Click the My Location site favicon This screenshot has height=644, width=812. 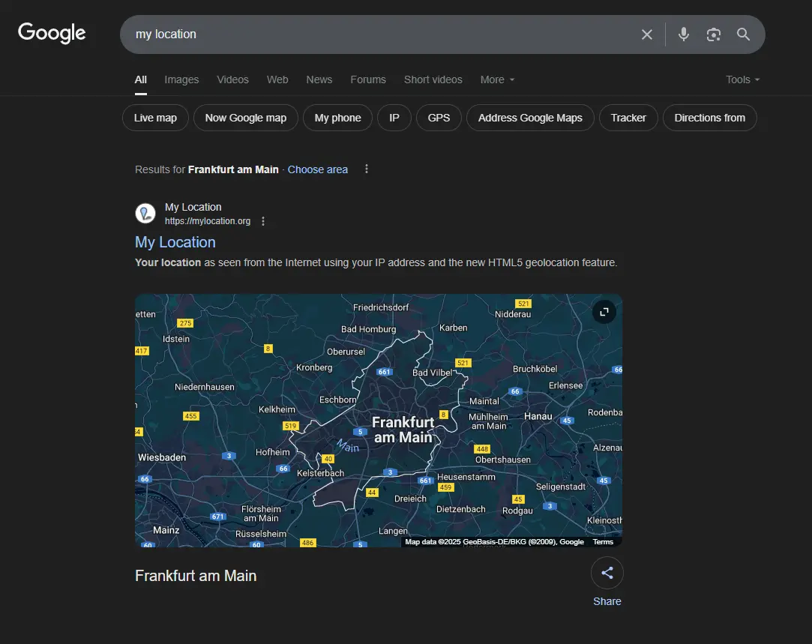click(145, 213)
